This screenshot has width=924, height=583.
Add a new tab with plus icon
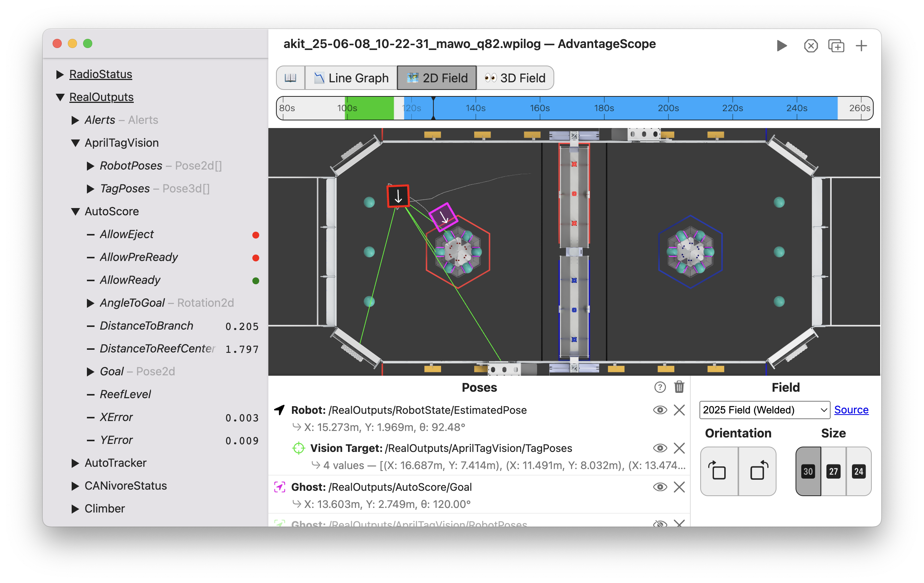tap(861, 46)
